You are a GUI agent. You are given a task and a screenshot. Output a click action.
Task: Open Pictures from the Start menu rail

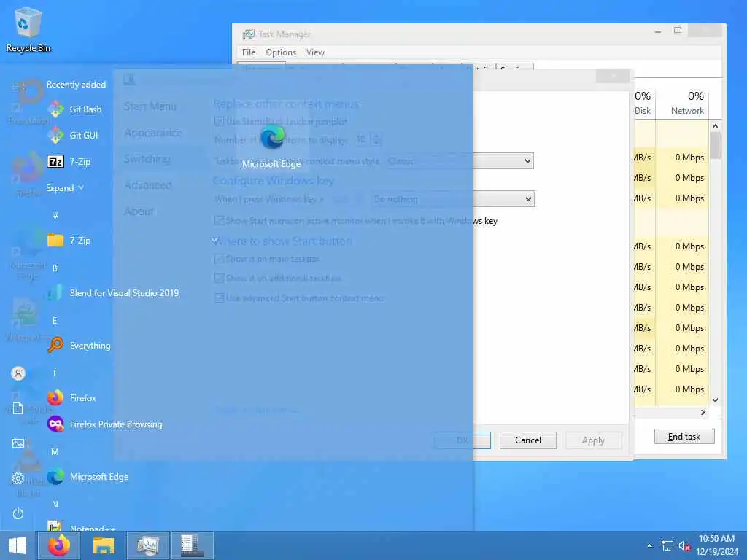point(18,443)
